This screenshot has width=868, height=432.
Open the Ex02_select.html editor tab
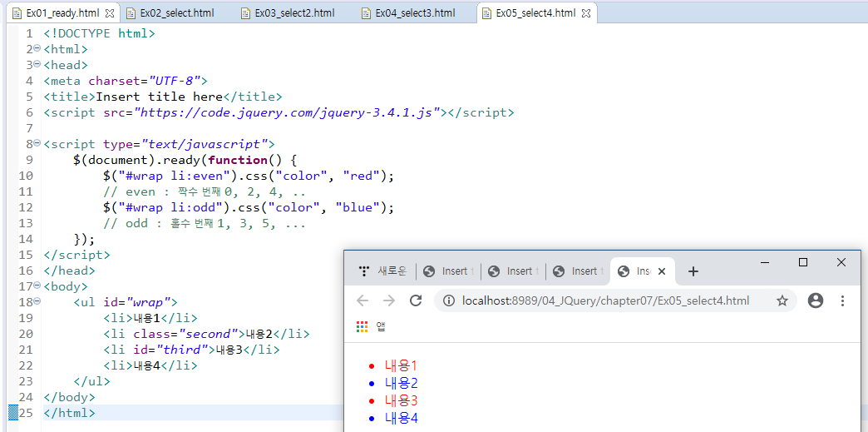[176, 12]
